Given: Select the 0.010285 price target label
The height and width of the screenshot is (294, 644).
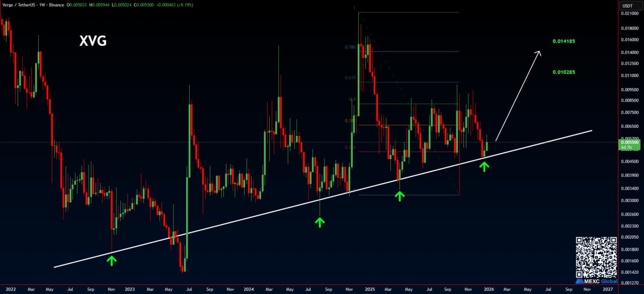Looking at the screenshot, I should click(563, 72).
